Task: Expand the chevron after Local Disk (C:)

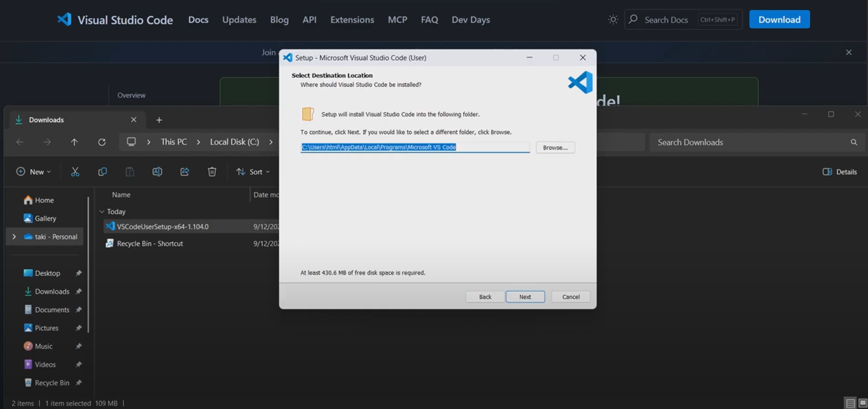Action: [271, 142]
